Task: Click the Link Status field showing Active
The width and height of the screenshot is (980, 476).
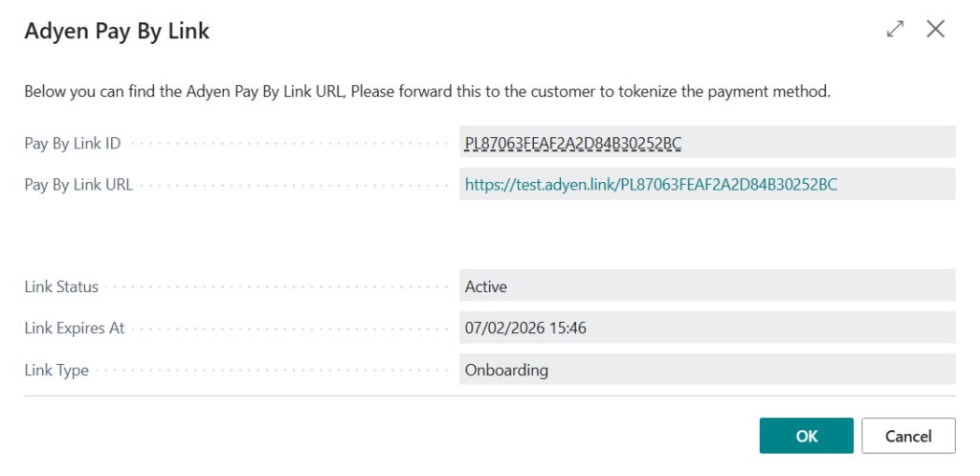Action: click(707, 286)
